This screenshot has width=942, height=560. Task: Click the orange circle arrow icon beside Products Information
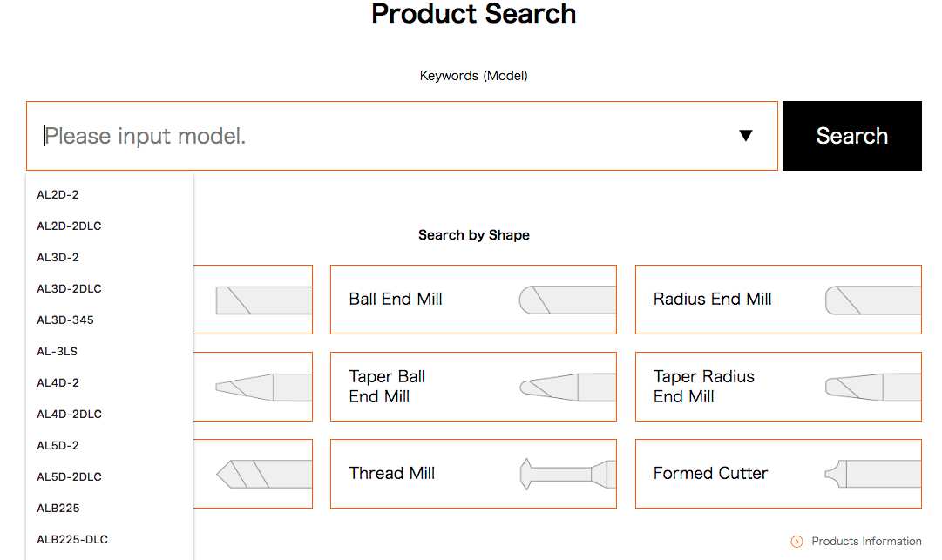pyautogui.click(x=796, y=542)
